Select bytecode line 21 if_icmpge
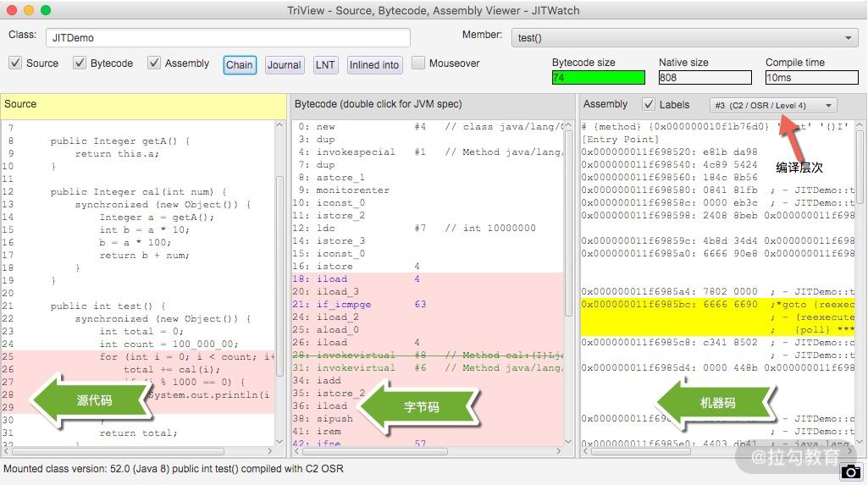This screenshot has height=485, width=868. pos(343,305)
